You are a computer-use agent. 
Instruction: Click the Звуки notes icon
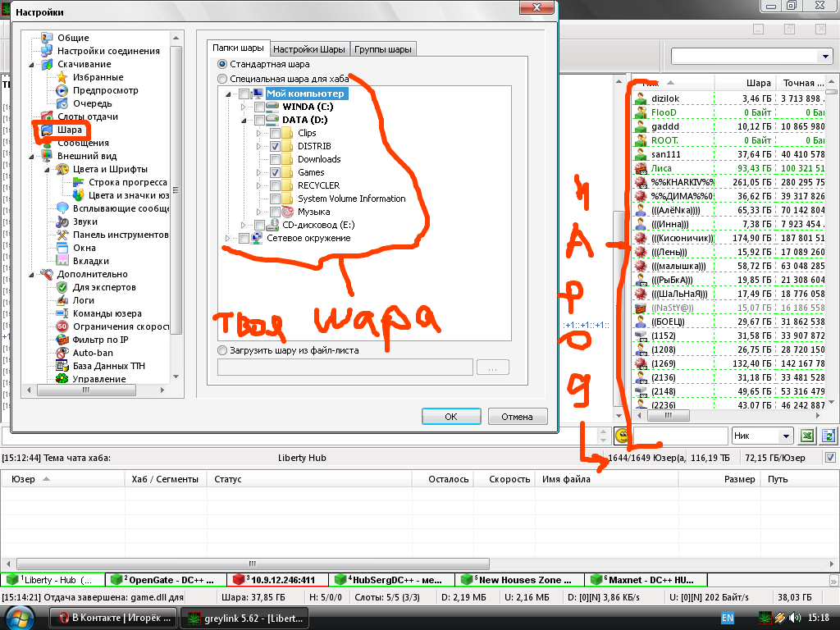62,221
